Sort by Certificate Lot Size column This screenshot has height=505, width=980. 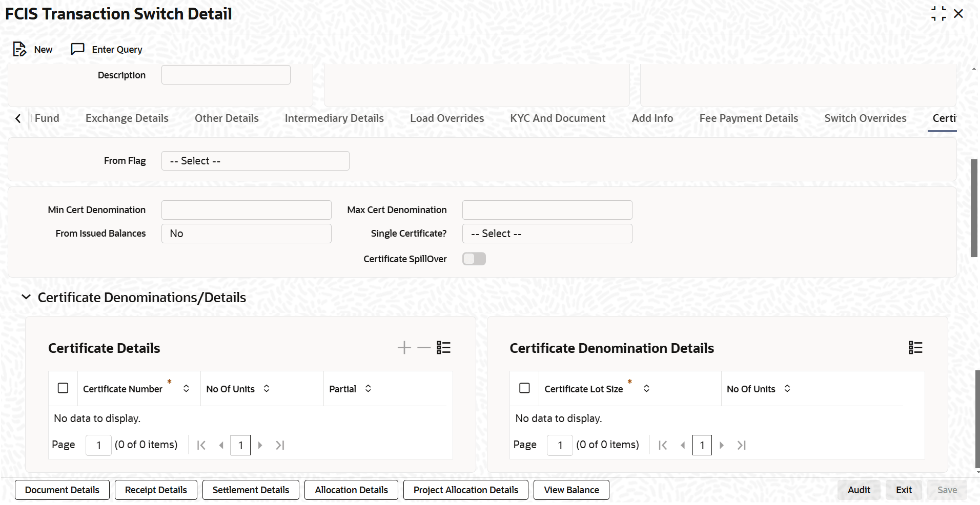[x=647, y=389]
